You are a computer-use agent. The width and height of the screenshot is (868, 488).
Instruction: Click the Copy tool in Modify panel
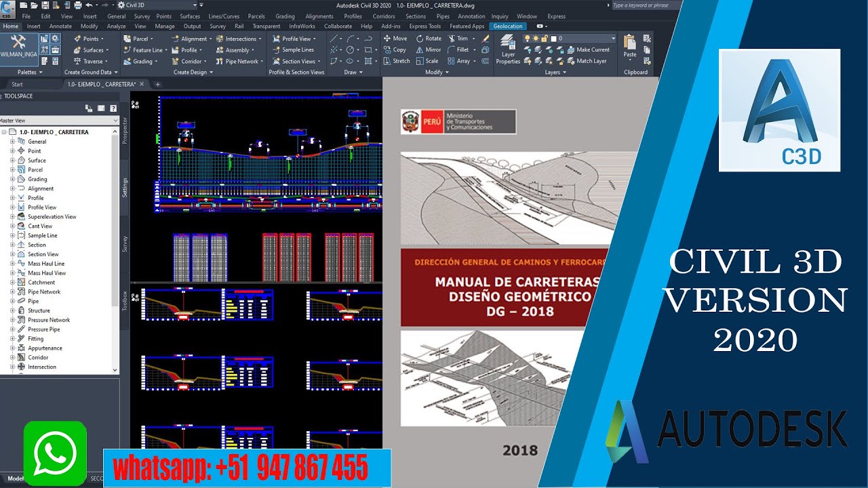tap(395, 49)
